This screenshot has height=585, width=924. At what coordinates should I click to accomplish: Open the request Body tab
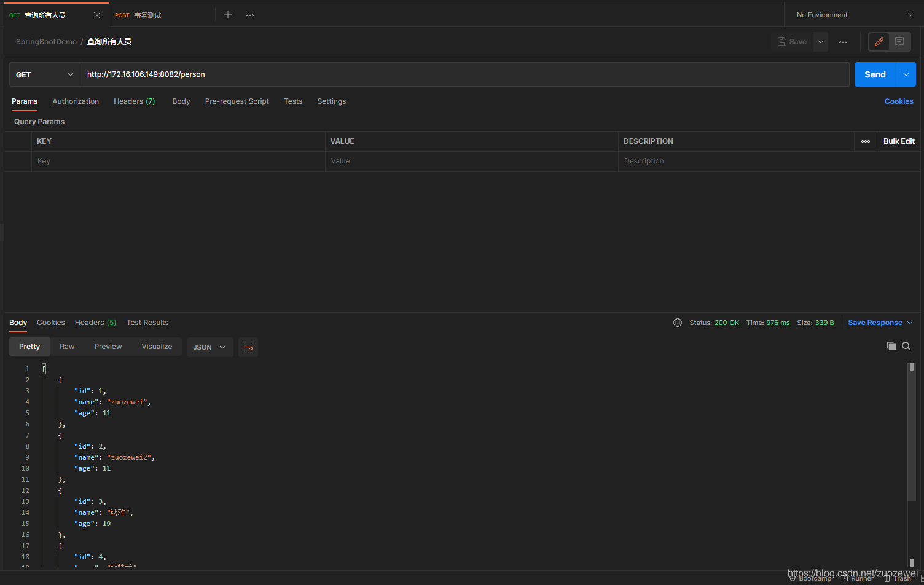point(181,101)
